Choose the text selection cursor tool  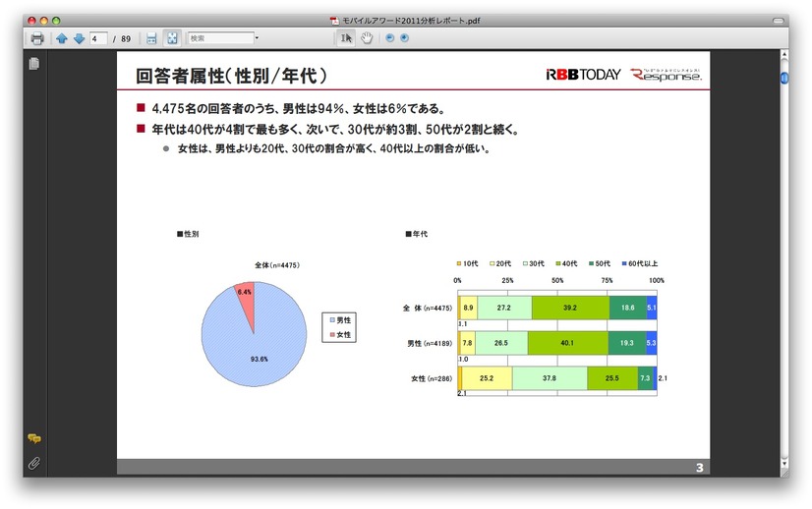pos(346,38)
